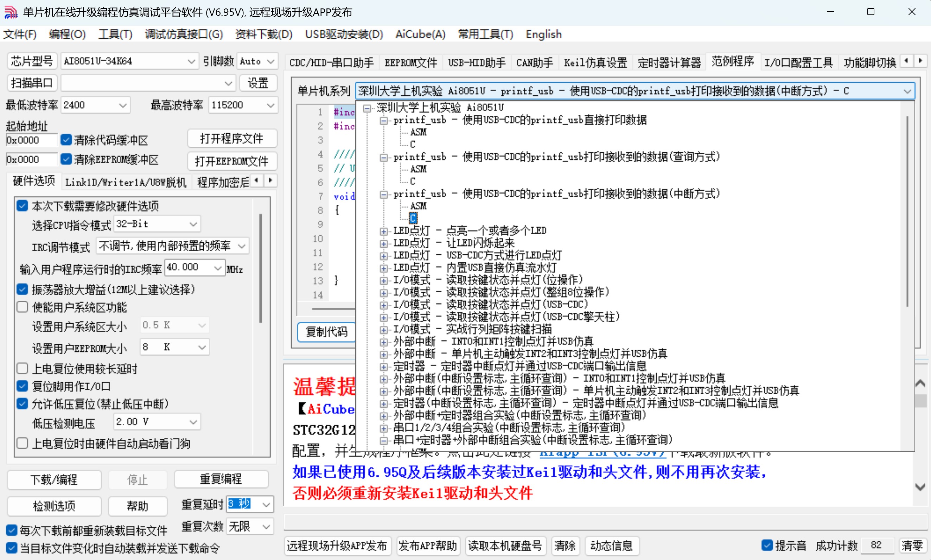Image resolution: width=931 pixels, height=560 pixels.
Task: Open USB驱动安装(D) menu
Action: click(344, 34)
